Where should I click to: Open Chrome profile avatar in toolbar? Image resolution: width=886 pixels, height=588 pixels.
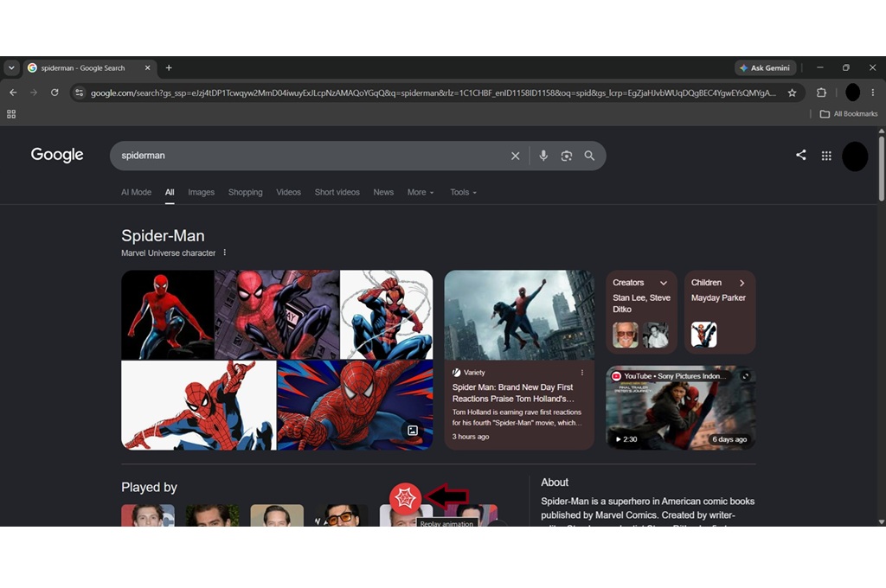point(852,92)
